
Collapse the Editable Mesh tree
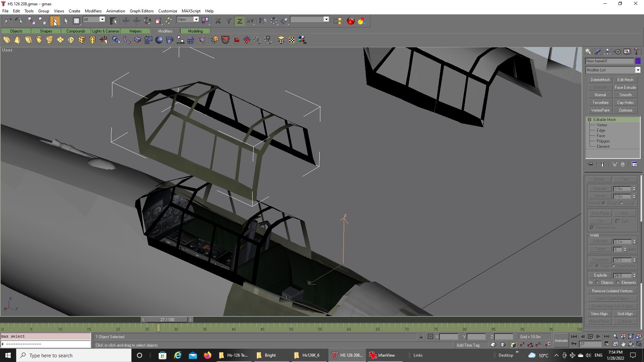click(589, 120)
